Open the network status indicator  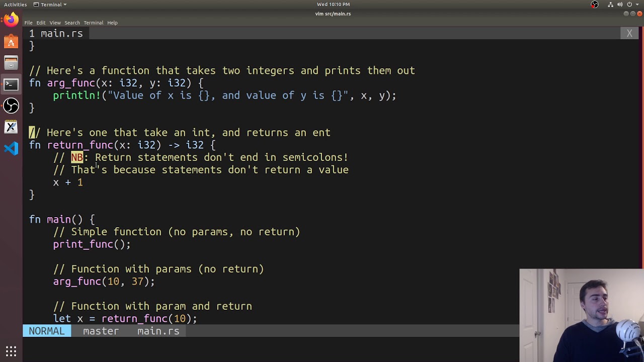point(611,5)
